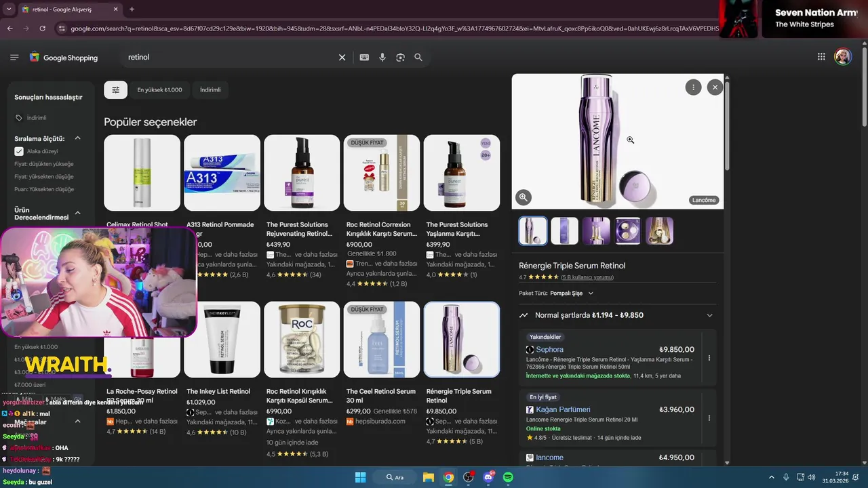Open the Google Shopping hamburger menu
This screenshot has height=488, width=868.
pos(14,58)
